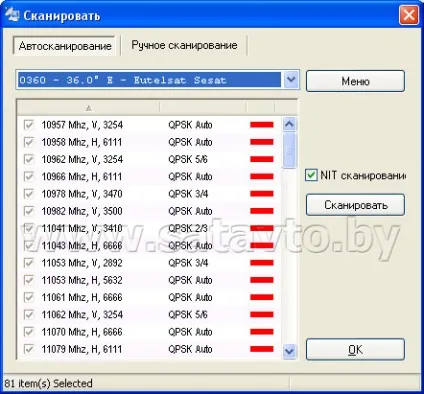Select row text 11079 Mhz, H, 6111

tap(82, 349)
